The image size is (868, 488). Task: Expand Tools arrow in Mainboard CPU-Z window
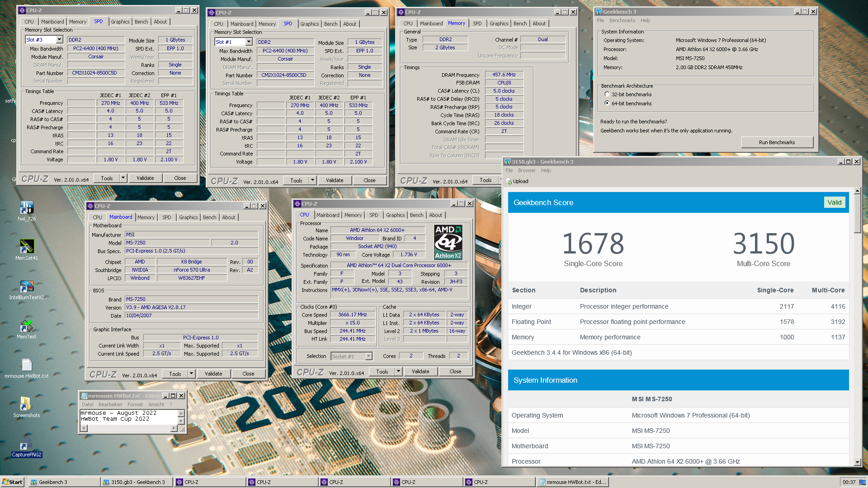pyautogui.click(x=191, y=374)
